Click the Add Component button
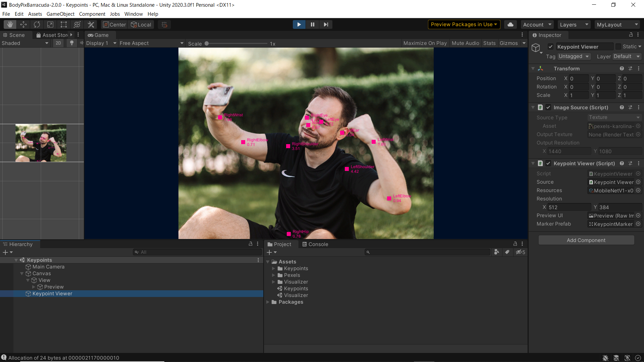644x362 pixels. pos(586,240)
